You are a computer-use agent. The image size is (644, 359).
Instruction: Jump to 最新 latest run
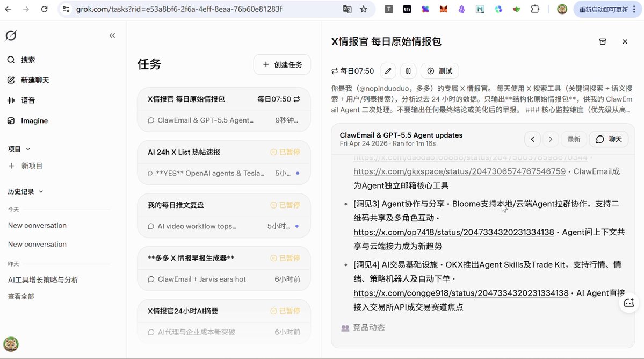tap(574, 139)
